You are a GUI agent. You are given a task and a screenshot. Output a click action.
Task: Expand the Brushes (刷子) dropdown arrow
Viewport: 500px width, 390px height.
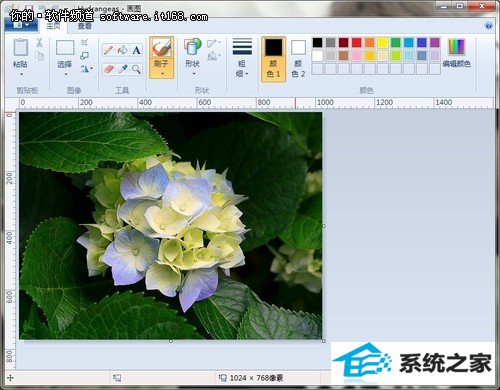162,74
